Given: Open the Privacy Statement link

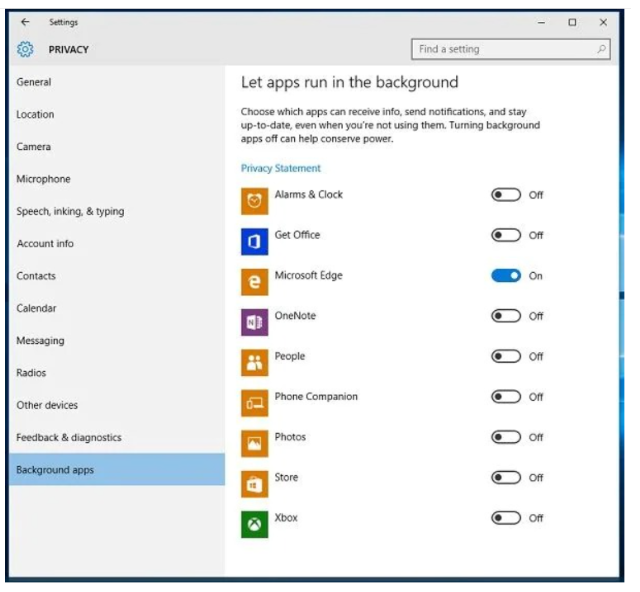Looking at the screenshot, I should pos(281,169).
